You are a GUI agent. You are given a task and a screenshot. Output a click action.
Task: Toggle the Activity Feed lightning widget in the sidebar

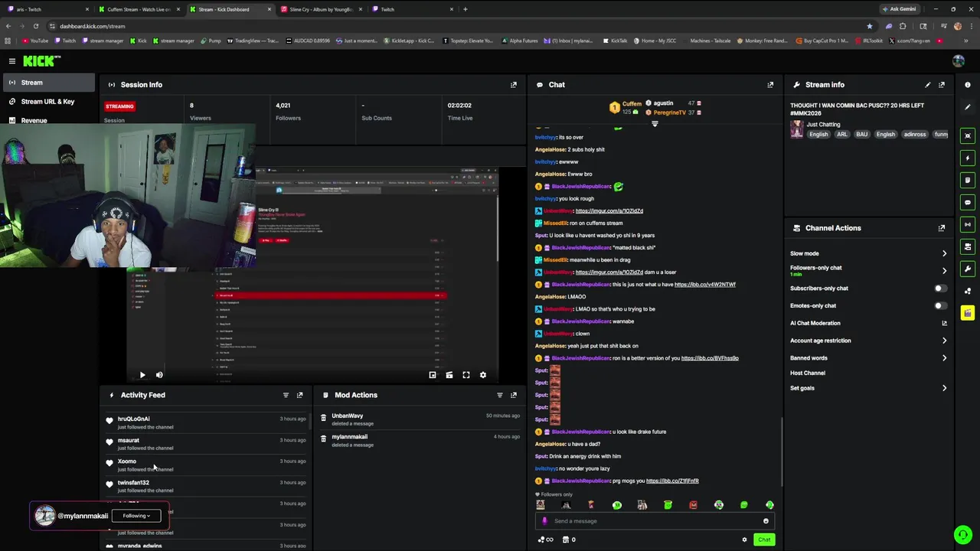coord(968,158)
